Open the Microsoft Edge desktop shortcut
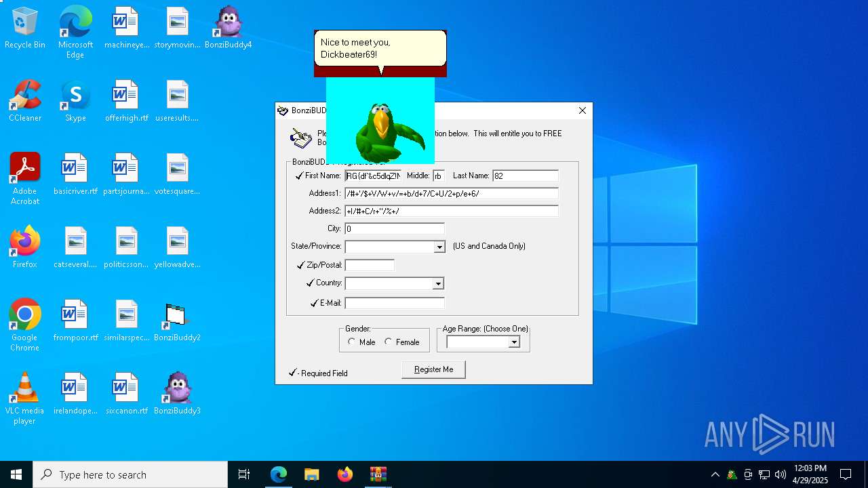 pos(75,32)
